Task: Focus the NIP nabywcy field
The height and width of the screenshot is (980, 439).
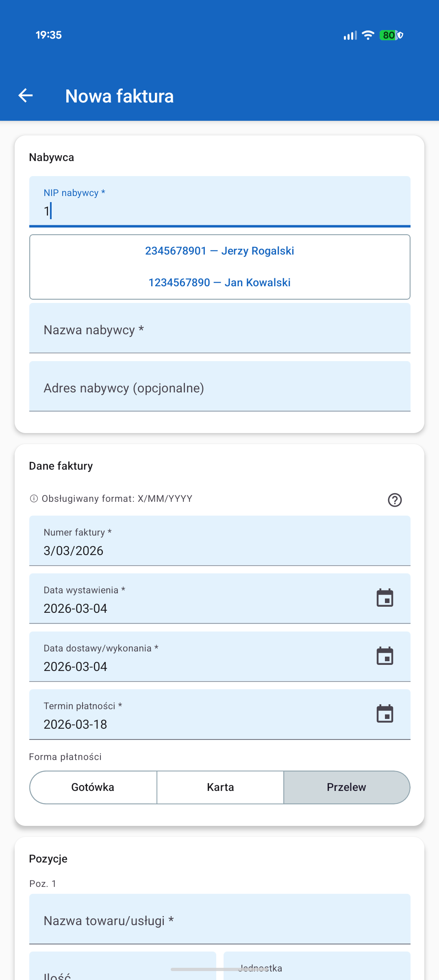Action: [x=220, y=201]
